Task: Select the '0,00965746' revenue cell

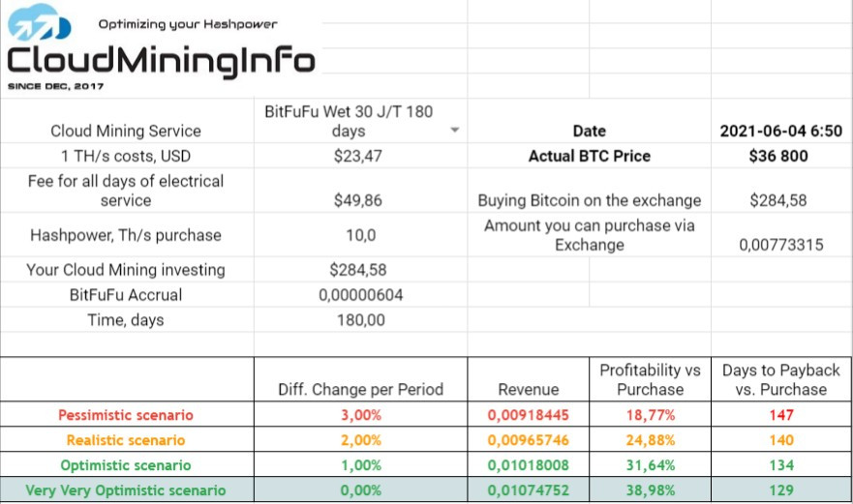Action: [x=529, y=440]
